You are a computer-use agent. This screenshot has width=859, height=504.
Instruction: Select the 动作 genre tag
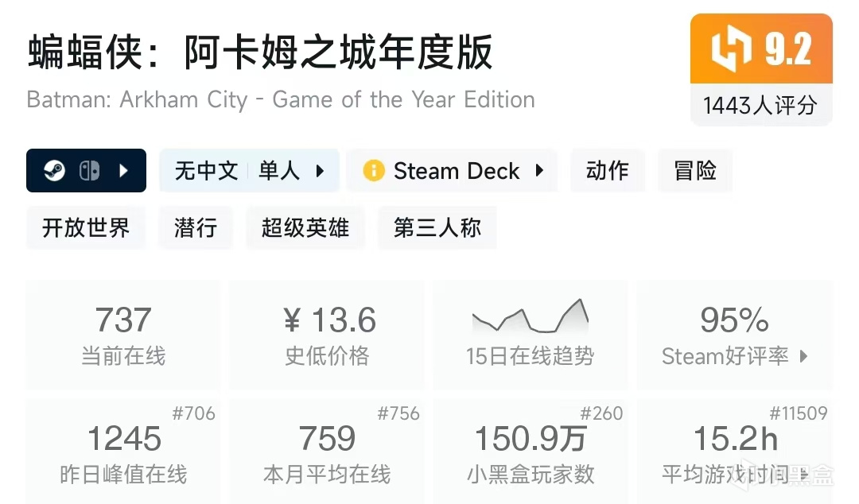pos(608,171)
